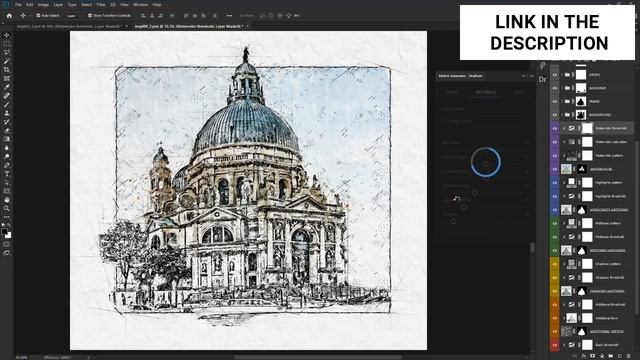Collapse the Sketch Generator panel arrows
The height and width of the screenshot is (360, 640).
tap(524, 76)
